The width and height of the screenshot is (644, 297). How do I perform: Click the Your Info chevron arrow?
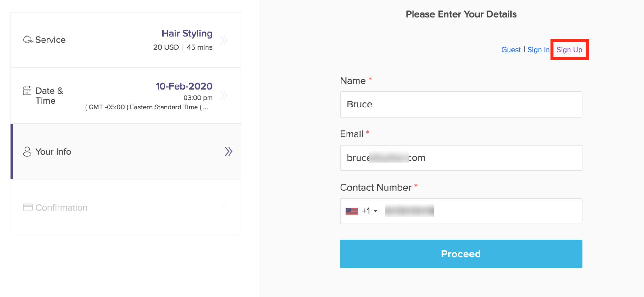229,151
